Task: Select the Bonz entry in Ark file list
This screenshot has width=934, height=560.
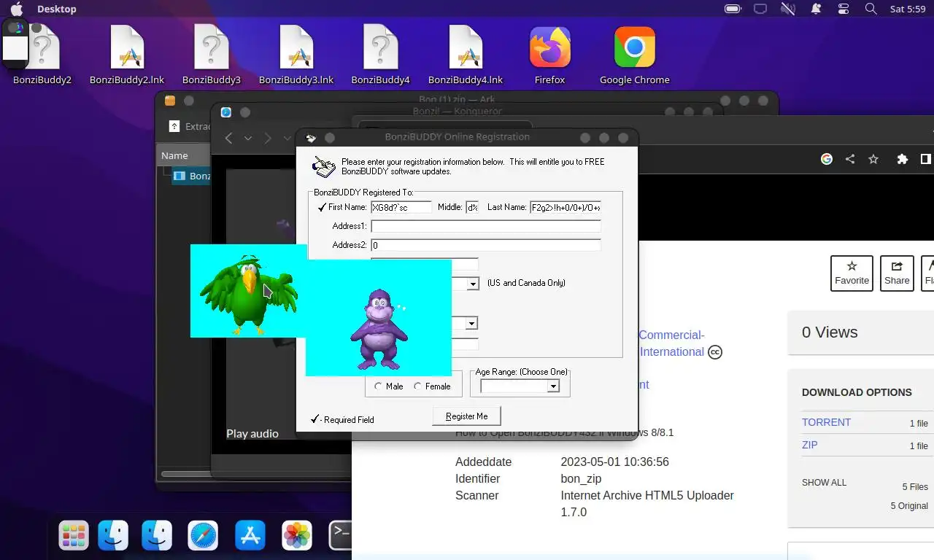Action: pyautogui.click(x=192, y=176)
